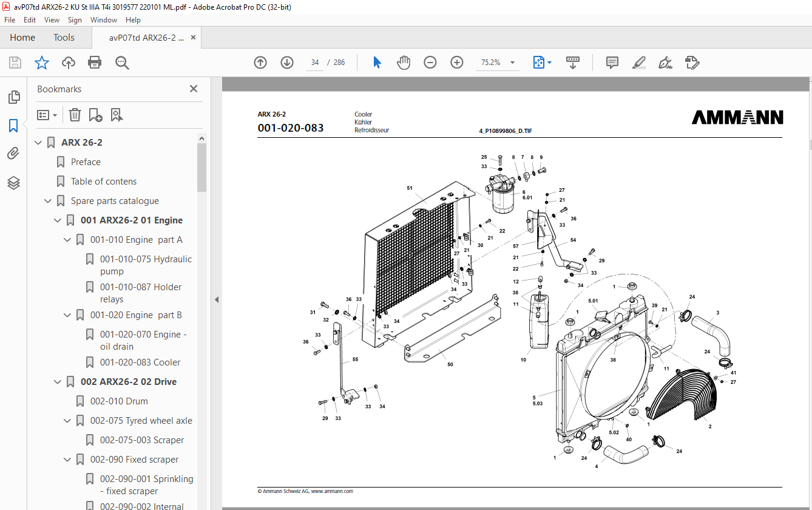The image size is (812, 510).
Task: Click the www.ammann.com footer text
Action: click(x=332, y=491)
